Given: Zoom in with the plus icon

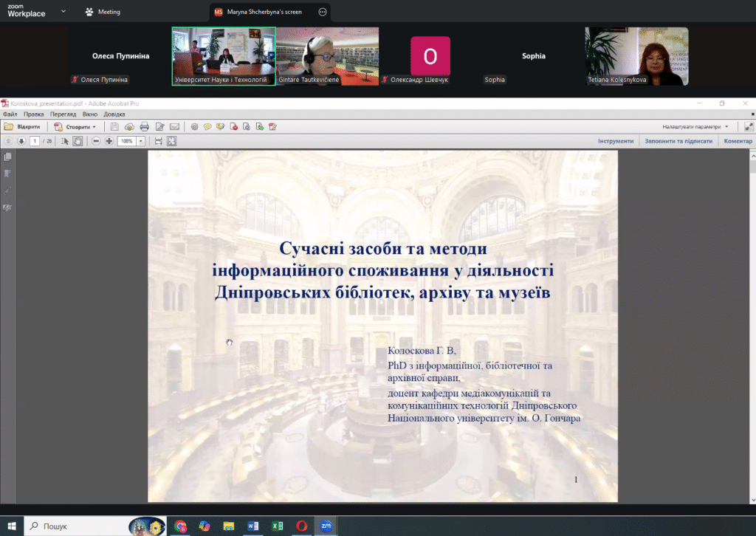Looking at the screenshot, I should (109, 141).
